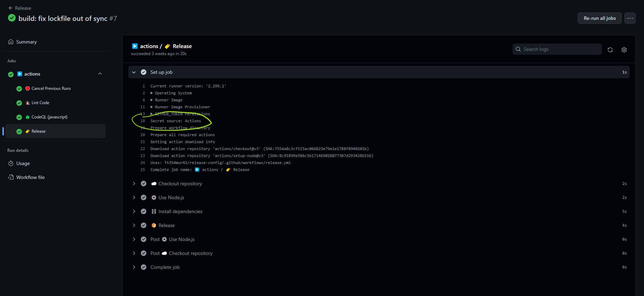Image resolution: width=644 pixels, height=296 pixels.
Task: Click the blue play icon beside actions job
Action: [x=20, y=74]
